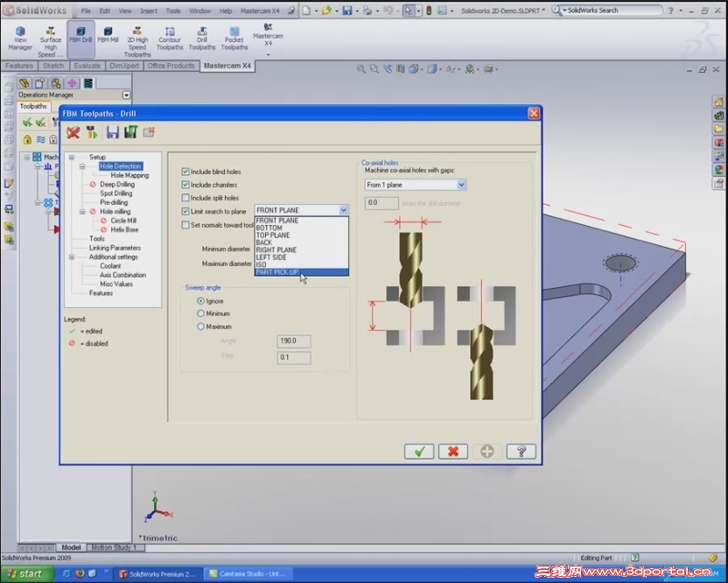
Task: Click the home icon in right task pane
Action: 718,102
